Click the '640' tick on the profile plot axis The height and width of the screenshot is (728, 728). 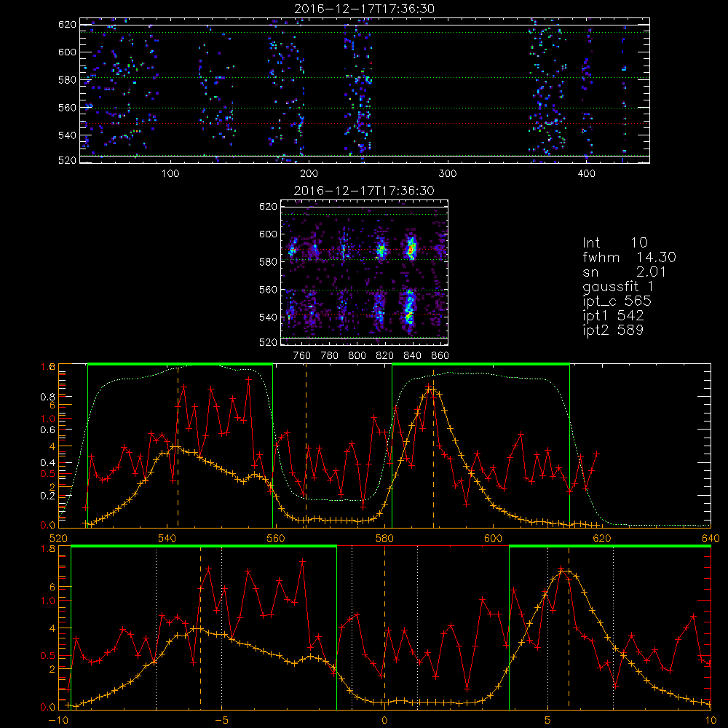tap(711, 538)
